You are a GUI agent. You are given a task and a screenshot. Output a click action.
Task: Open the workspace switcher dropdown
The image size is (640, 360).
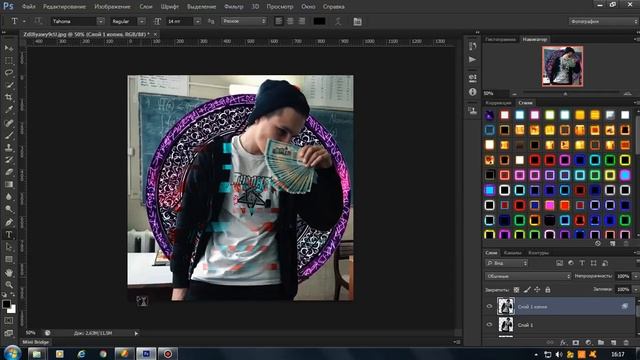pyautogui.click(x=603, y=21)
